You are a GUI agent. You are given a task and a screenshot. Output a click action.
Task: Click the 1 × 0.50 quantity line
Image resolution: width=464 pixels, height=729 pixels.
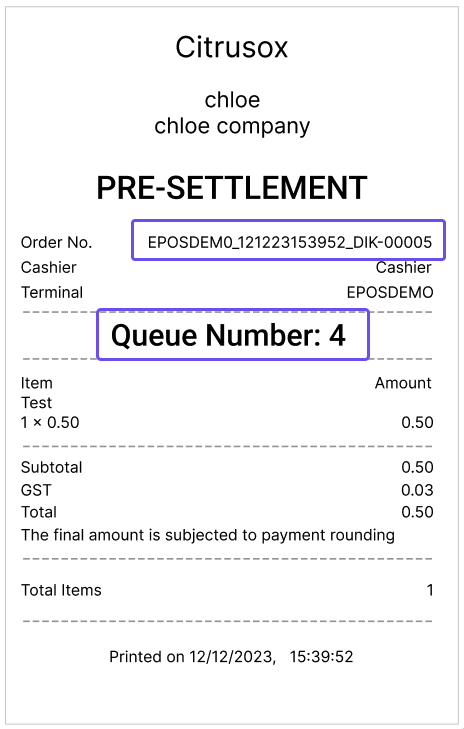[50, 423]
